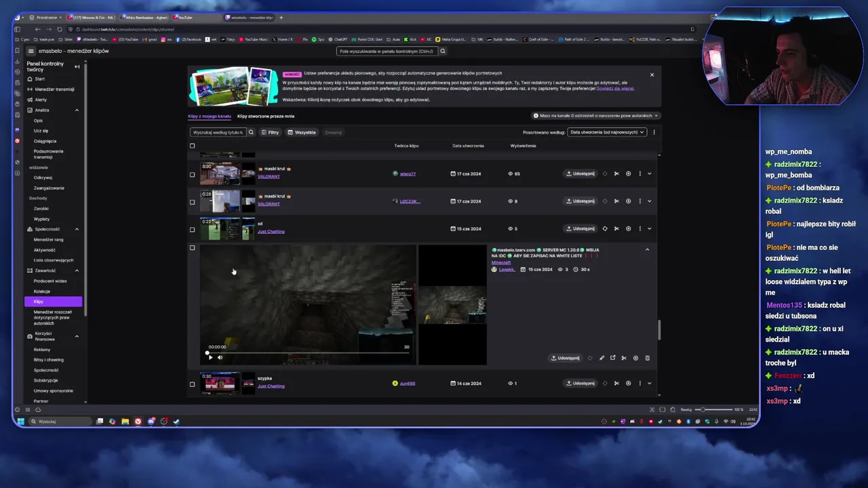Tick checkbox for szypka clip
868x488 pixels.
click(192, 384)
